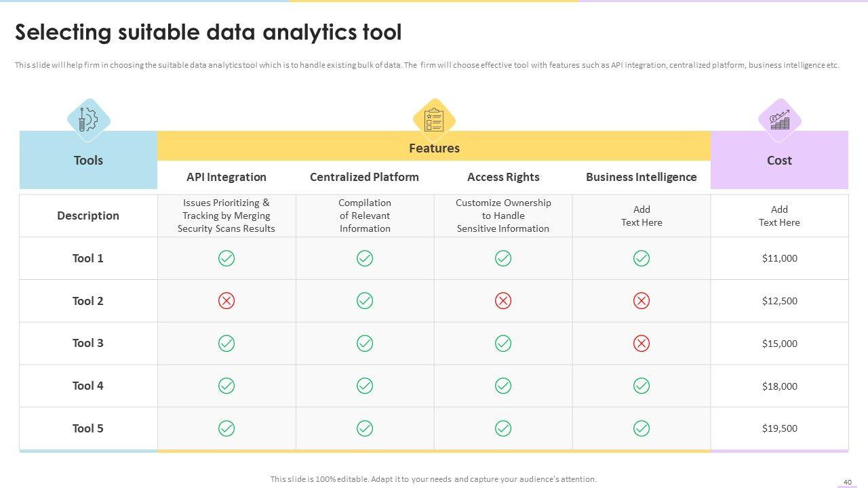This screenshot has width=868, height=488.
Task: Click the clipboard checklist Features icon
Action: point(434,120)
